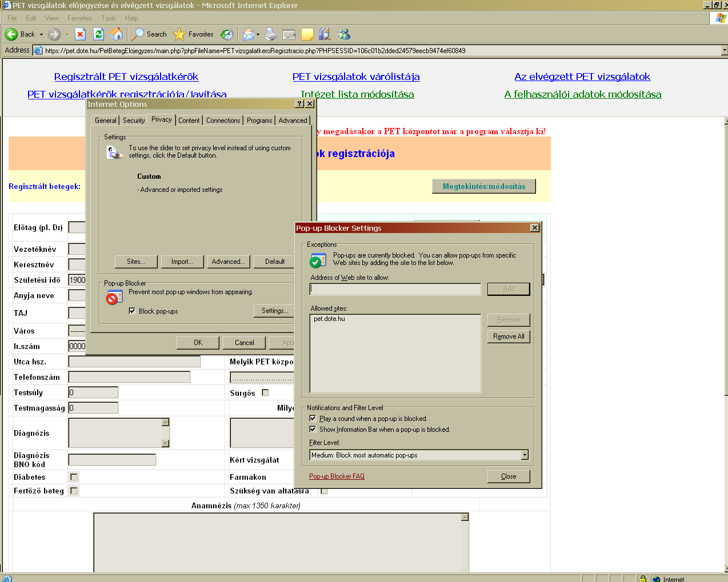Switch to the Advanced tab
Viewport: 728px width, 582px height.
[293, 121]
